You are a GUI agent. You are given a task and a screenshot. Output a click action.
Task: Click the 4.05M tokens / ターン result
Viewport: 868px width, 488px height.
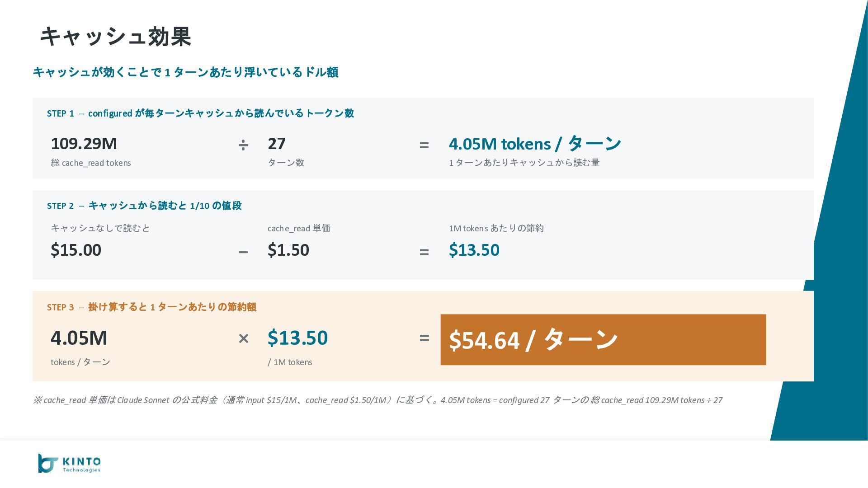coord(535,144)
